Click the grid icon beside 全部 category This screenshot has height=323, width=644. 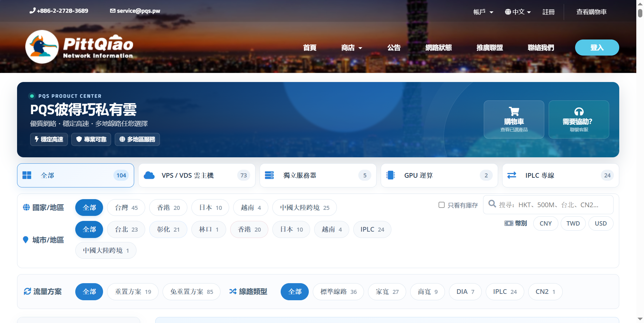pyautogui.click(x=27, y=175)
